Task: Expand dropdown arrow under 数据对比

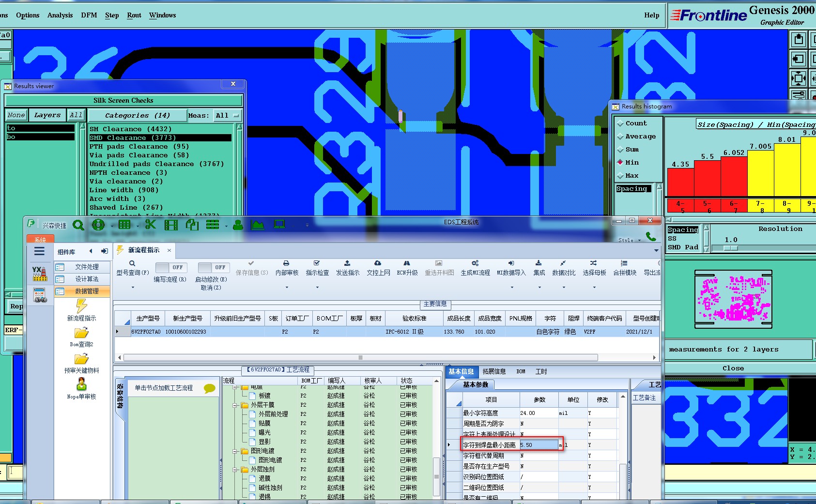Action: pos(564,288)
